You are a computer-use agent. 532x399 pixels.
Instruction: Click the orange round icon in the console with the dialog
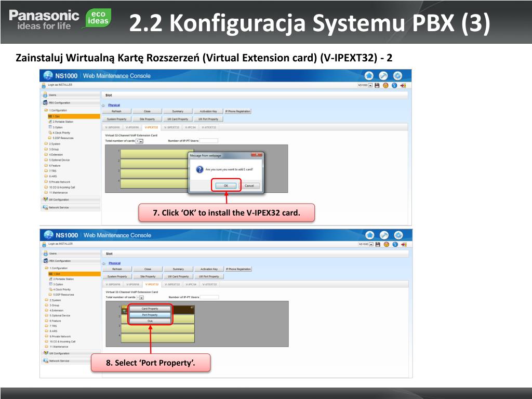point(385,86)
